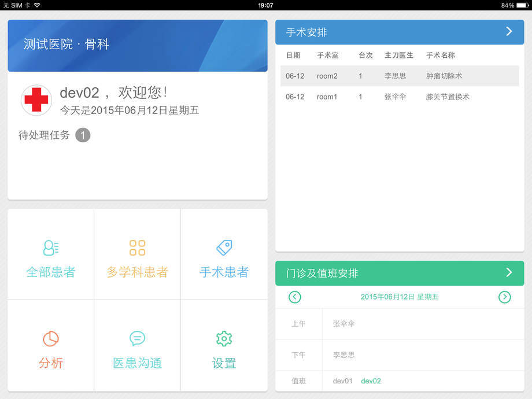Tap the 19:07 clock in status bar

pyautogui.click(x=265, y=5)
